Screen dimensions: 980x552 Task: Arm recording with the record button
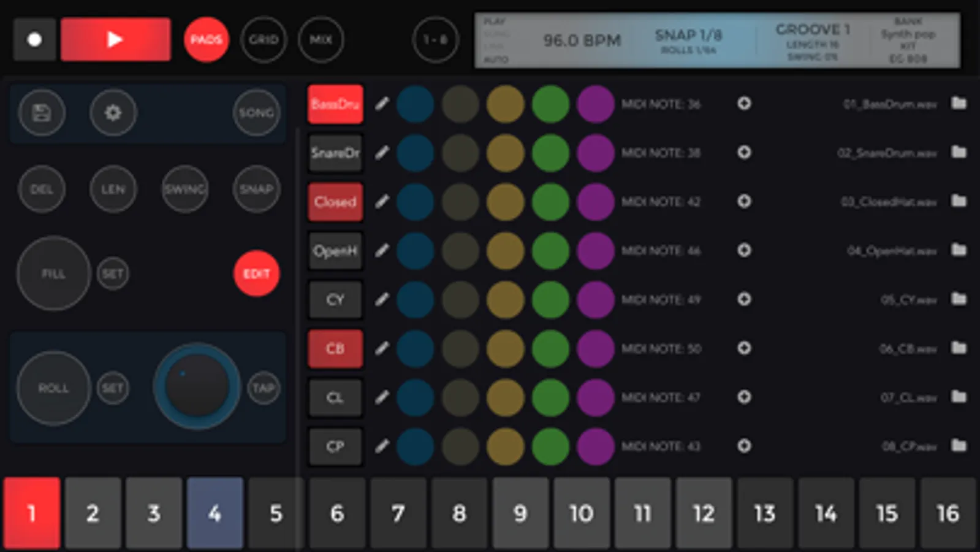coord(34,40)
